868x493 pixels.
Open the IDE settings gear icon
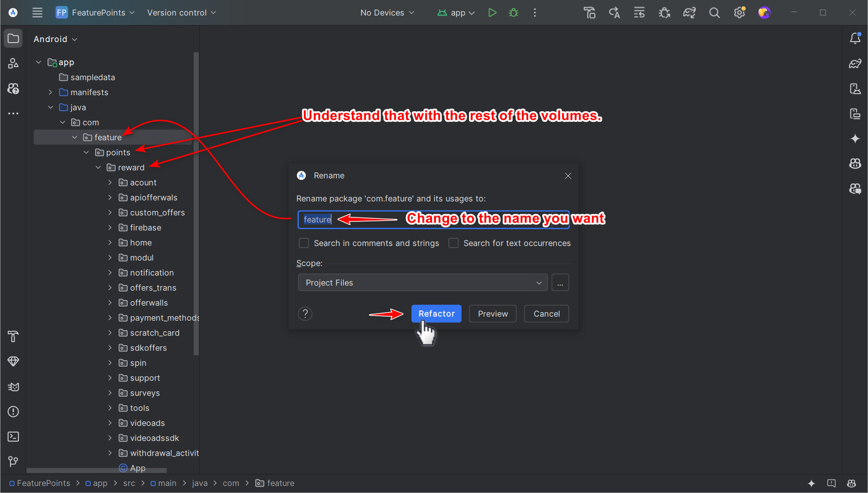(x=739, y=13)
